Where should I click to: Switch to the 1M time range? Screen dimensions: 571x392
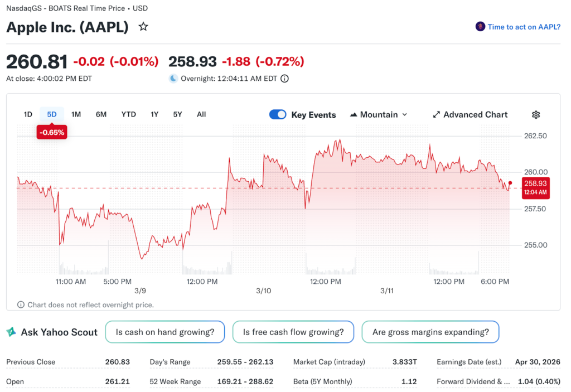(x=76, y=114)
